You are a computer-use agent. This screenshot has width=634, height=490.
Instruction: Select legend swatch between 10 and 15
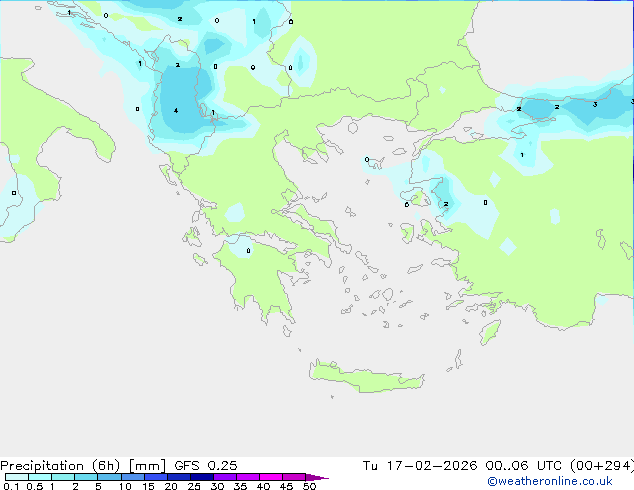coord(133,477)
